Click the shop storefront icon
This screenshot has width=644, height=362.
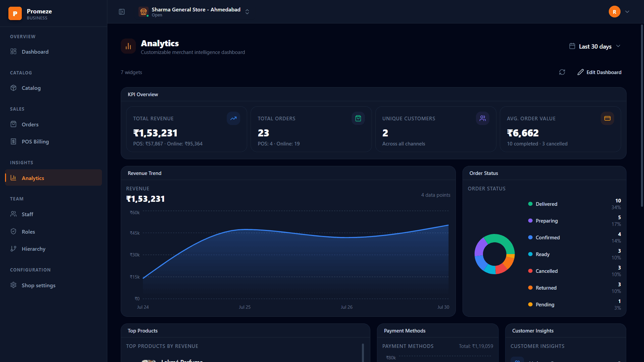coord(144,12)
